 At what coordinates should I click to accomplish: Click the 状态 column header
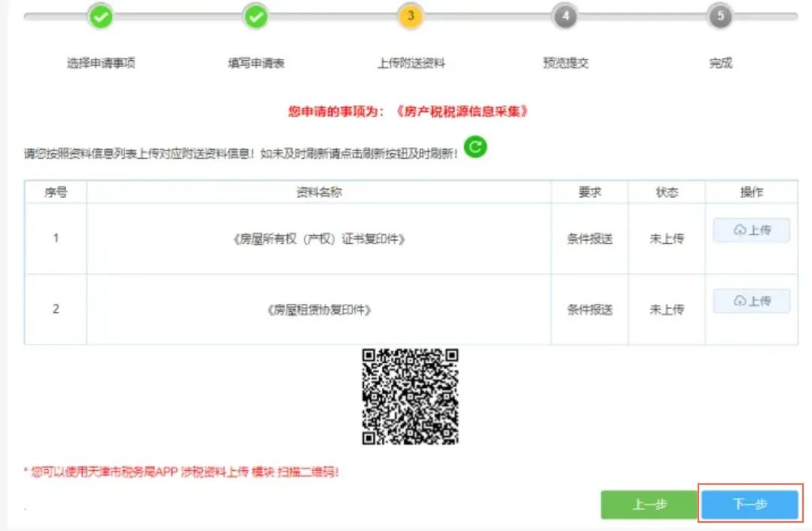pos(667,193)
